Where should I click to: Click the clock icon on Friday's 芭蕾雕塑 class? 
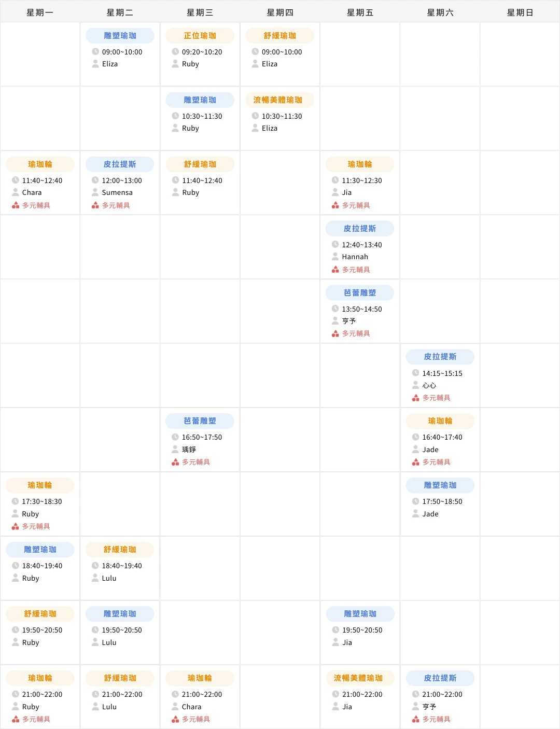pos(335,309)
